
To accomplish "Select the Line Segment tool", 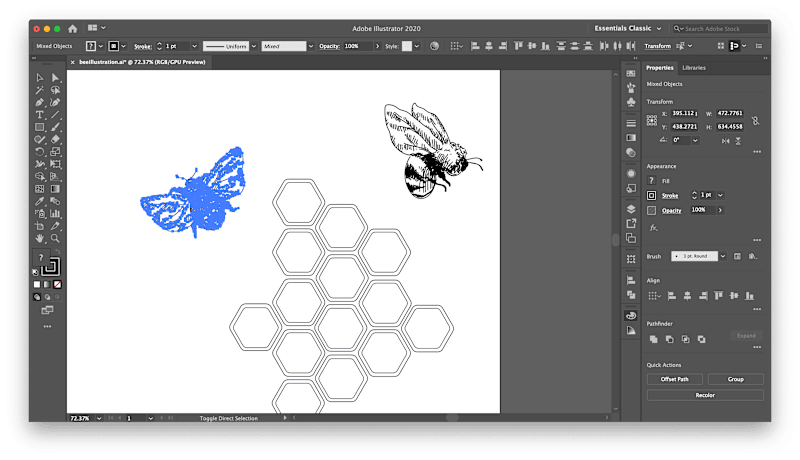I will point(56,115).
